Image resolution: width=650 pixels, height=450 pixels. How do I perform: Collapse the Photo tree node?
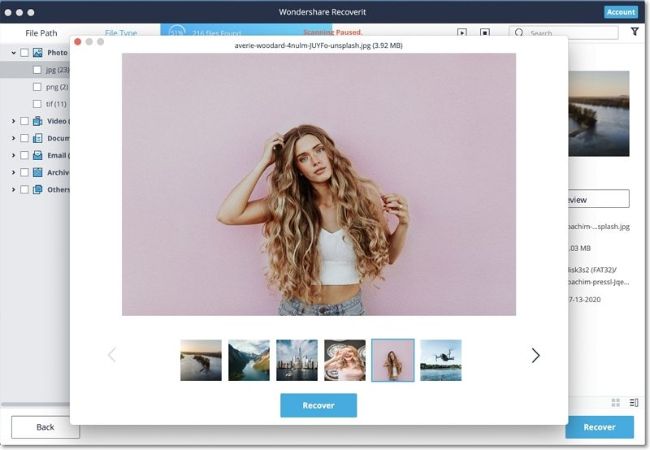[x=13, y=53]
